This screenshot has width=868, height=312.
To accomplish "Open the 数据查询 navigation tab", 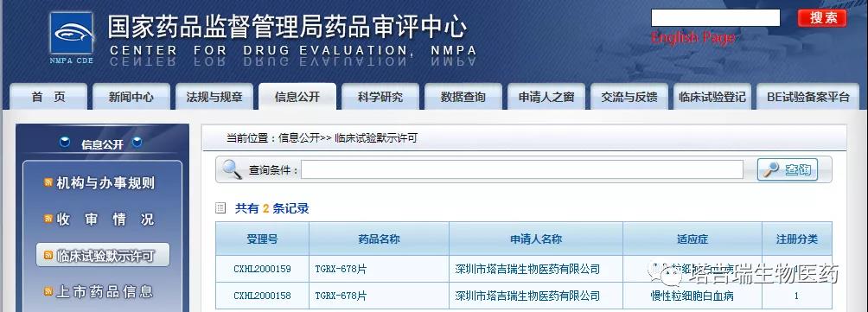I will 463,97.
